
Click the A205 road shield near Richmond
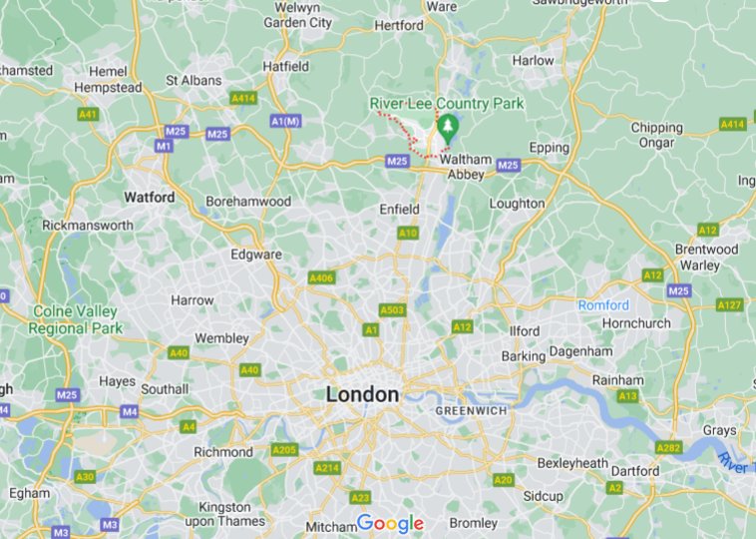coord(284,450)
